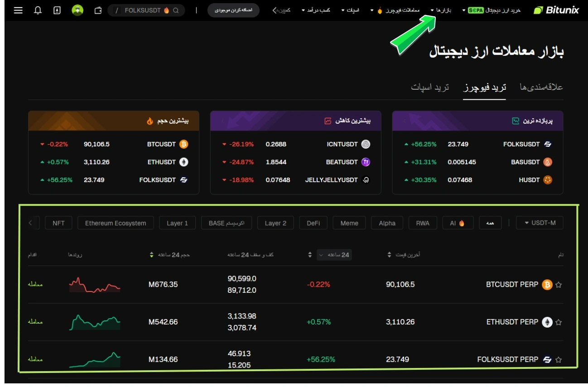The height and width of the screenshot is (387, 588).
Task: Select the Ethereum Ecosystem category filter
Action: click(116, 223)
